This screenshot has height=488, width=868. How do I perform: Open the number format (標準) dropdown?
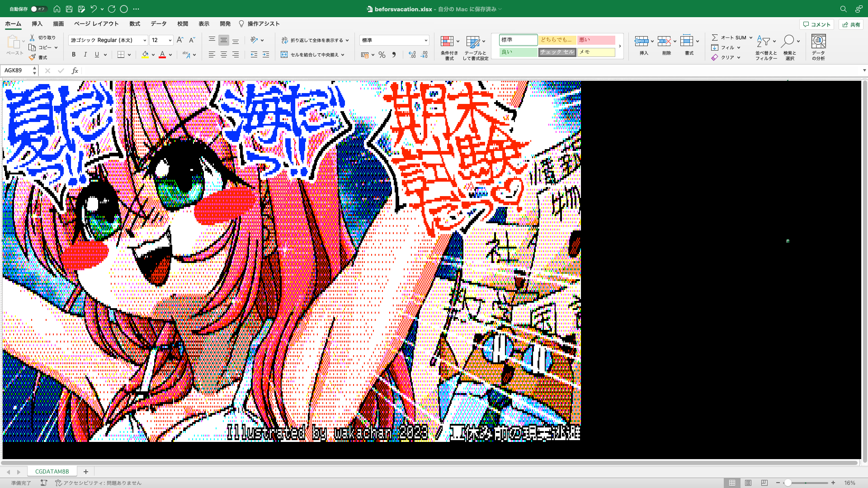[x=425, y=40]
